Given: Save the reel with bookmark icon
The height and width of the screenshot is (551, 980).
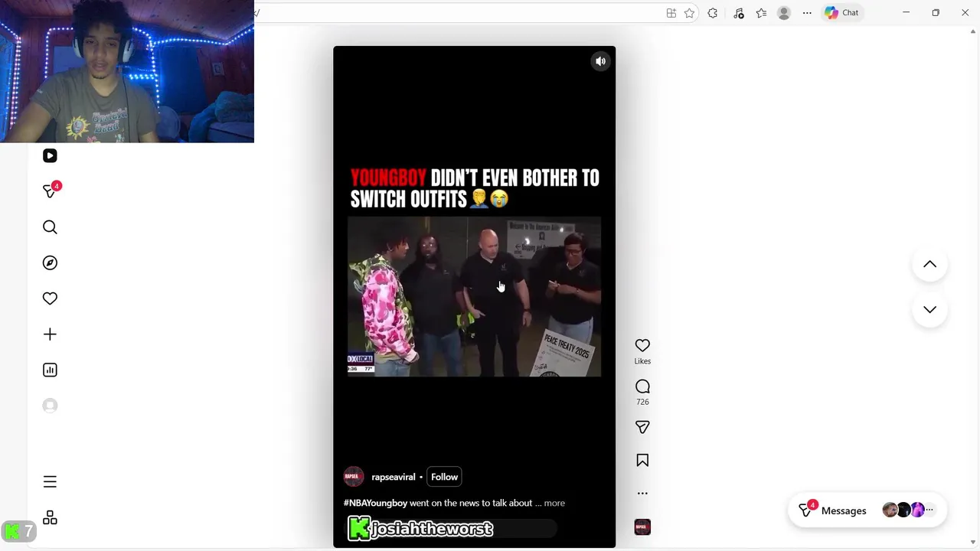Looking at the screenshot, I should [642, 460].
